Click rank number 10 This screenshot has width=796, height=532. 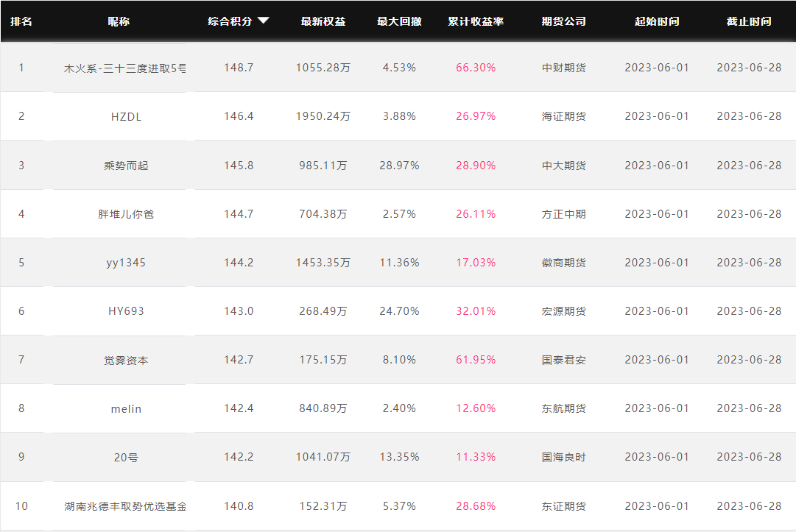pos(21,506)
